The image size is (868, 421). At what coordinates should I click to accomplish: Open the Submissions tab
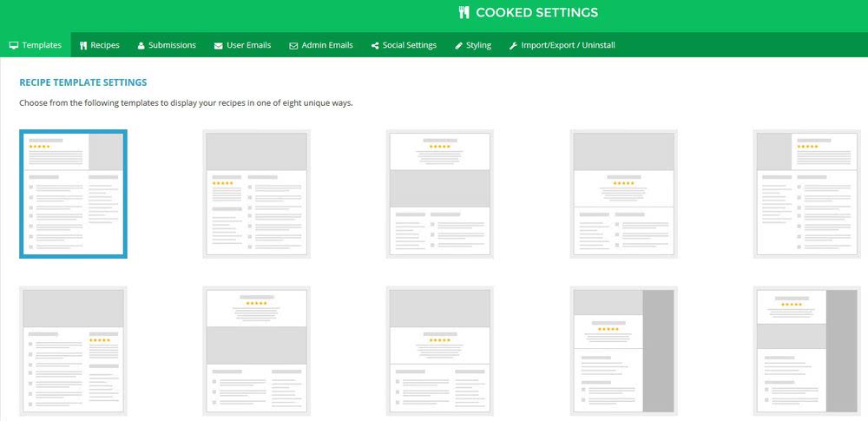(172, 45)
